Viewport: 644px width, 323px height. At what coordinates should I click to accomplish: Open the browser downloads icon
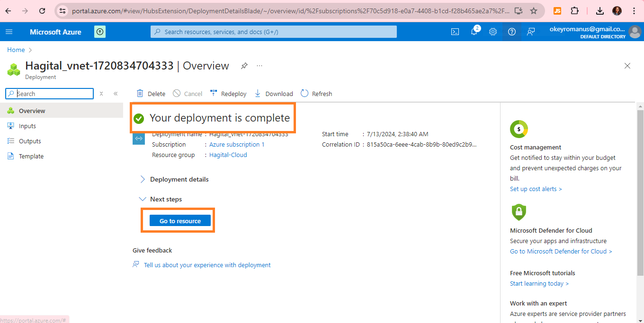point(600,10)
